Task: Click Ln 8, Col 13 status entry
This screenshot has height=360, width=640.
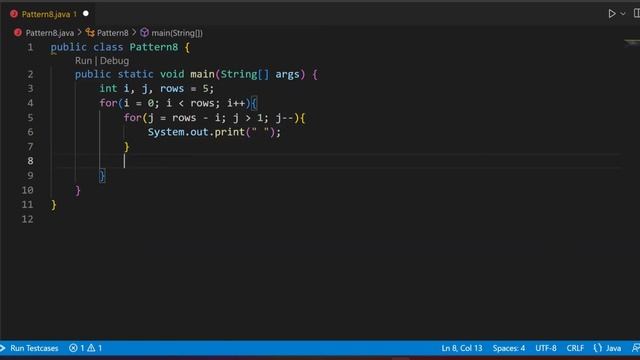Action: pos(462,348)
